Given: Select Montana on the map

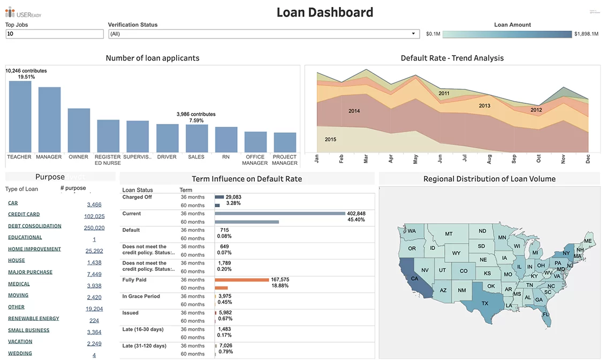Looking at the screenshot, I should point(448,234).
